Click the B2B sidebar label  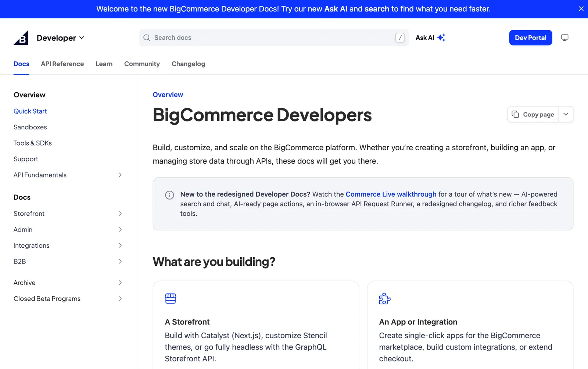click(20, 261)
